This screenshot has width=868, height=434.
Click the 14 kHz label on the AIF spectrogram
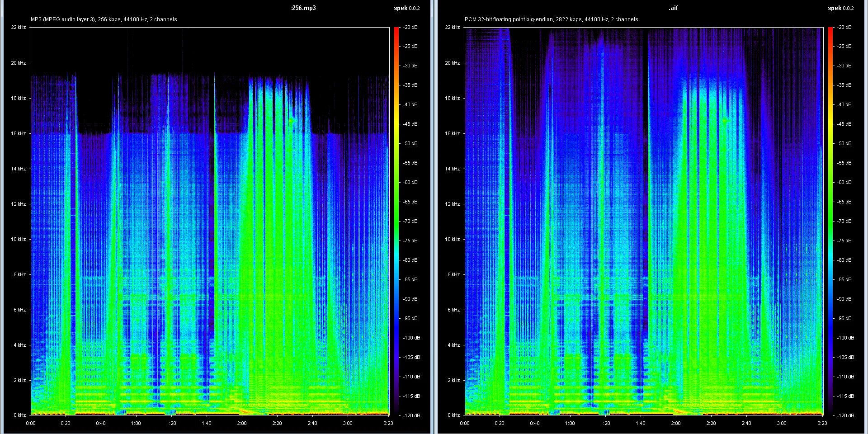coord(453,169)
